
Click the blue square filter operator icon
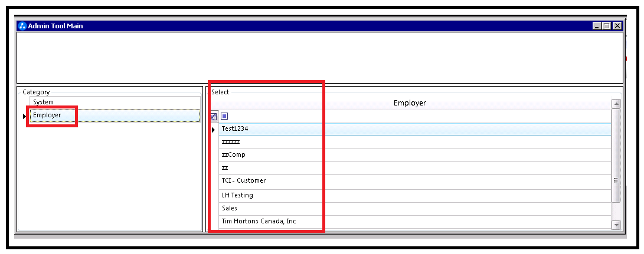tap(224, 116)
